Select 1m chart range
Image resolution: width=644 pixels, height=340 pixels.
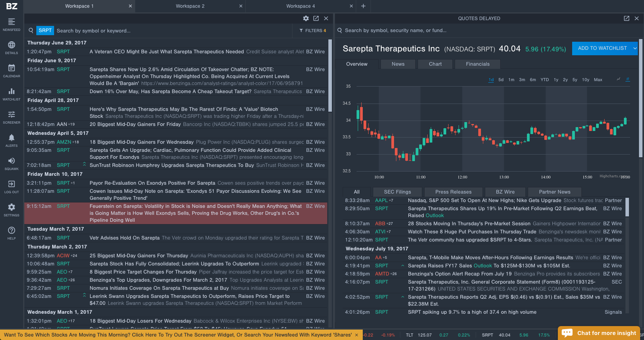click(511, 80)
